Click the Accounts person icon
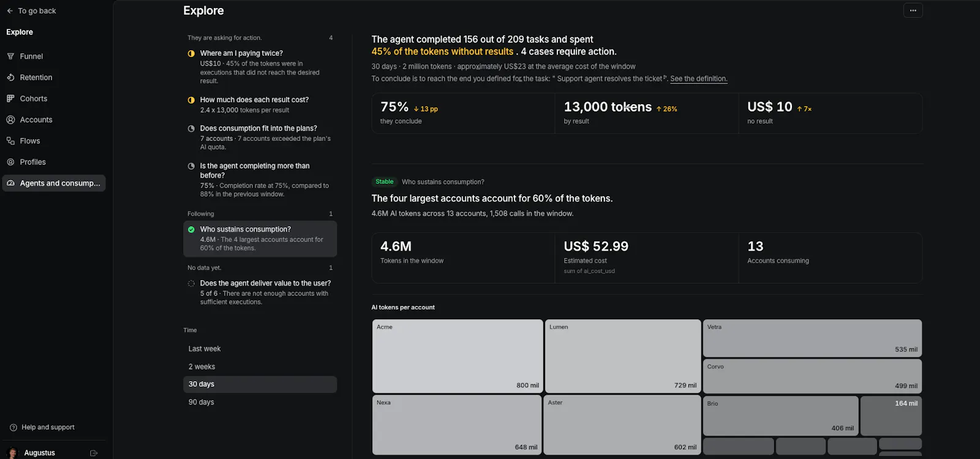 pyautogui.click(x=10, y=119)
